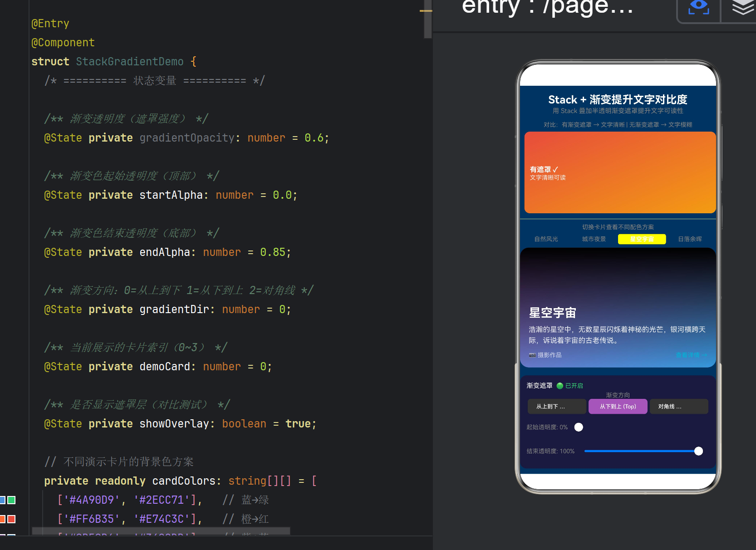Click the editor vertical scrollbar thumb
756x550 pixels.
pyautogui.click(x=427, y=19)
